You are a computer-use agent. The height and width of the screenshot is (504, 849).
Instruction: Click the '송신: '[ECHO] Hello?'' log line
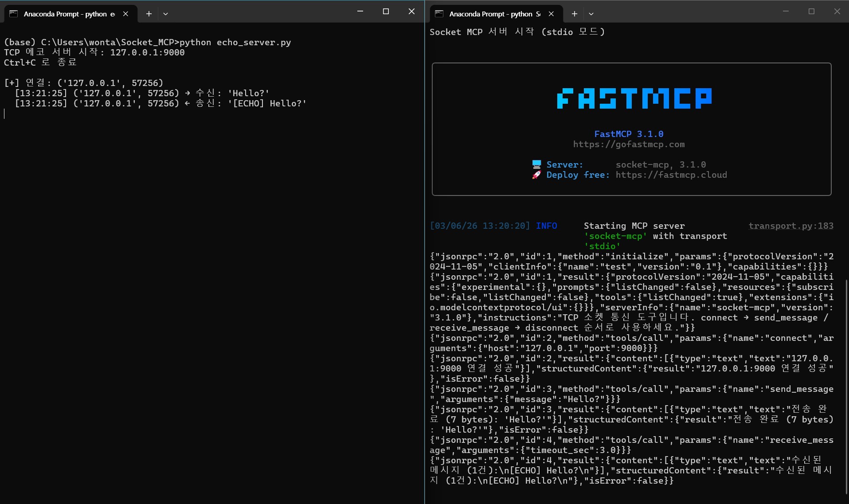coord(160,103)
